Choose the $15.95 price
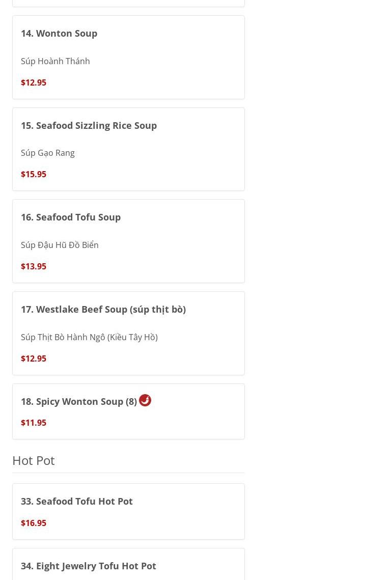 coord(34,174)
